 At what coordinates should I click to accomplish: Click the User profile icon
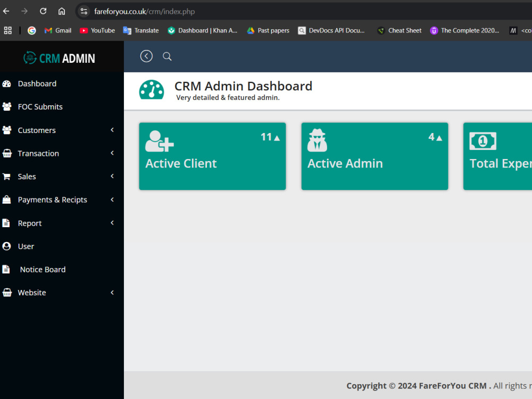point(6,246)
